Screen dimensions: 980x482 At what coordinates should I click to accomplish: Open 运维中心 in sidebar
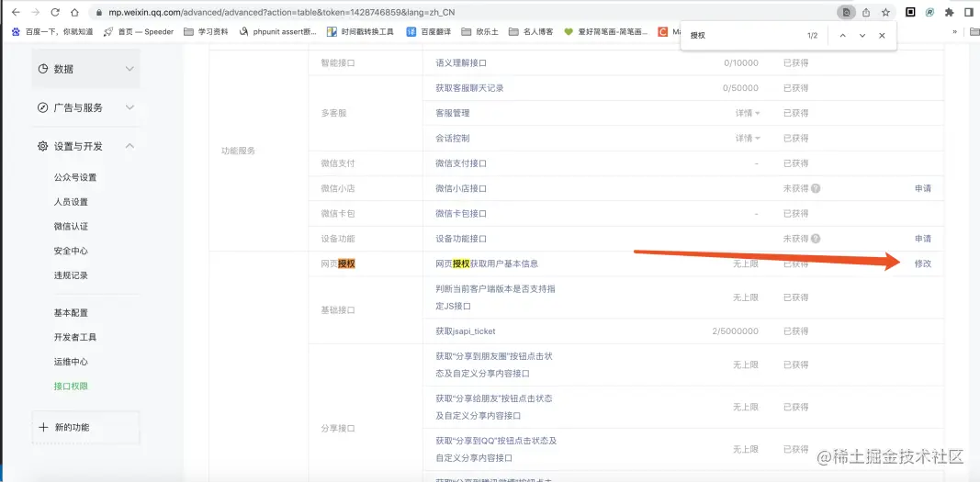(72, 362)
